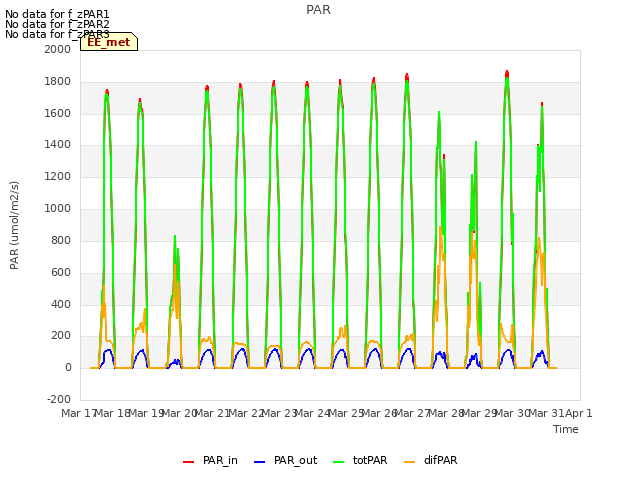640x480 pixels.
Task: Click the Time x-axis label
Action: (566, 429)
